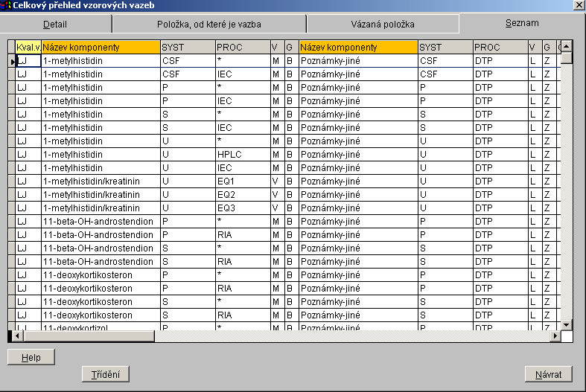Click the vertical scrollbar up arrow
This screenshot has width=586, height=392.
[x=567, y=46]
